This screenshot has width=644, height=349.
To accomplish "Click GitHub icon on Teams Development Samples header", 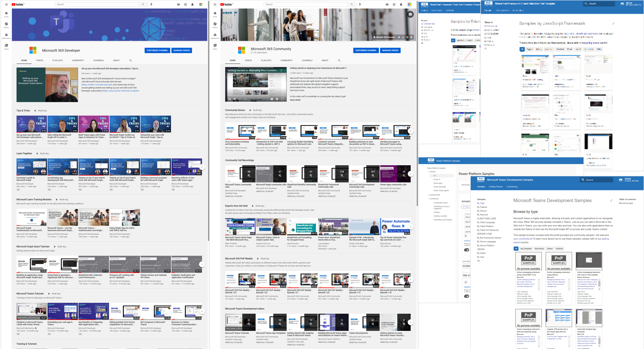I will [x=620, y=180].
